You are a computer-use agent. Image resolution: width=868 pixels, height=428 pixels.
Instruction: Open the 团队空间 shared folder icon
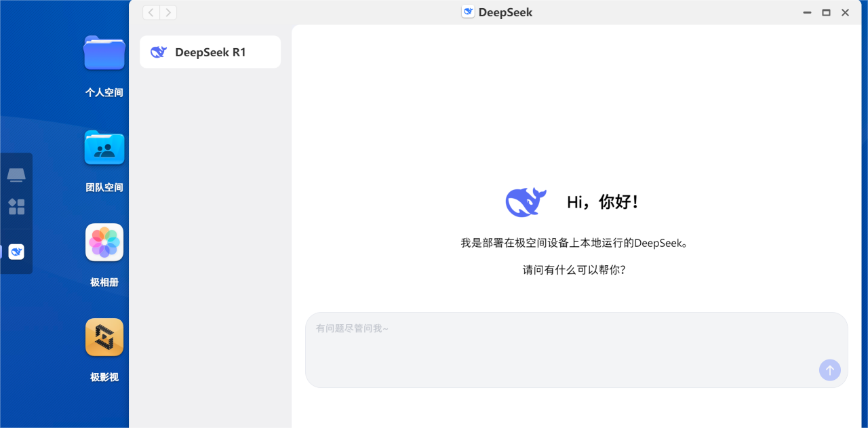pos(104,148)
